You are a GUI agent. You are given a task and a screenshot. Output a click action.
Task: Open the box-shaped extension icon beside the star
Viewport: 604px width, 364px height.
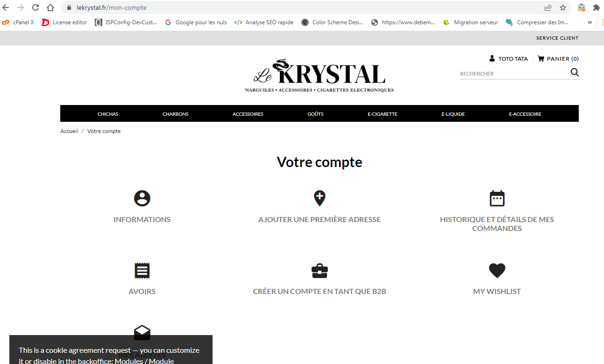click(x=582, y=7)
